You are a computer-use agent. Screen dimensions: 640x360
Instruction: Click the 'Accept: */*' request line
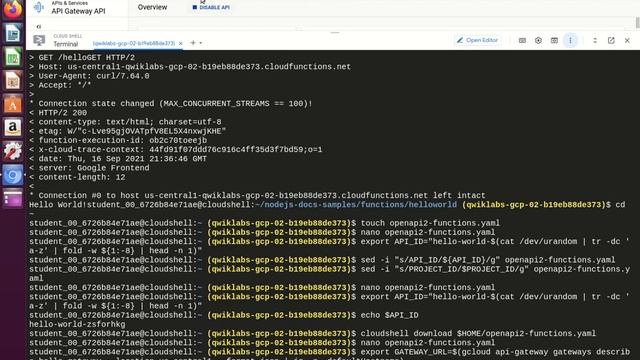click(x=60, y=85)
